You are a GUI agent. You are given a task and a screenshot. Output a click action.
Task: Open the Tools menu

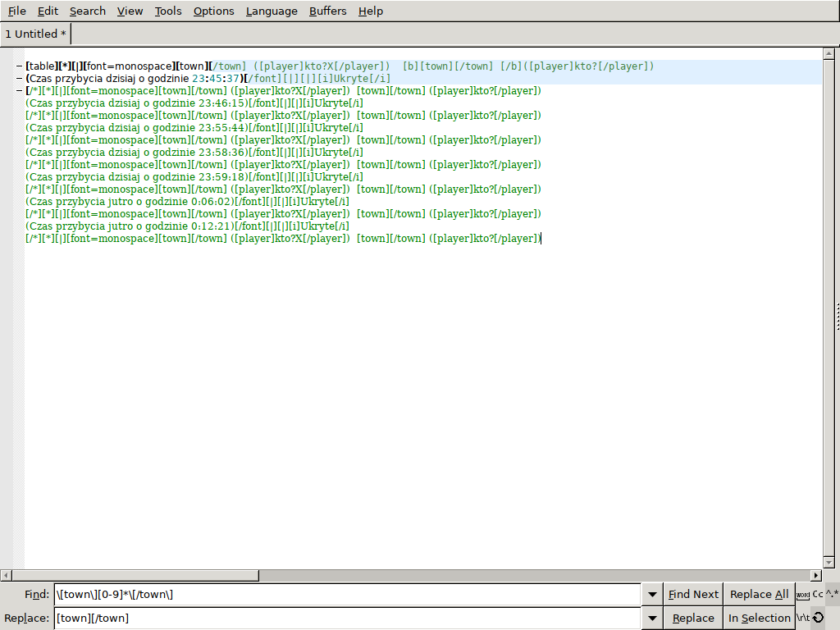click(x=168, y=11)
